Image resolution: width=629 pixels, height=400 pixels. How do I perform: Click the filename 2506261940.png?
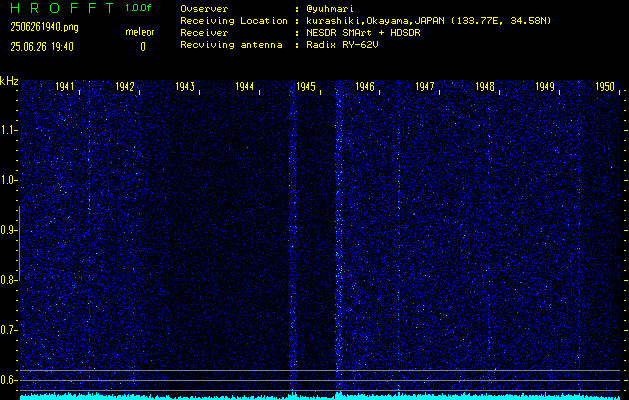click(x=44, y=27)
